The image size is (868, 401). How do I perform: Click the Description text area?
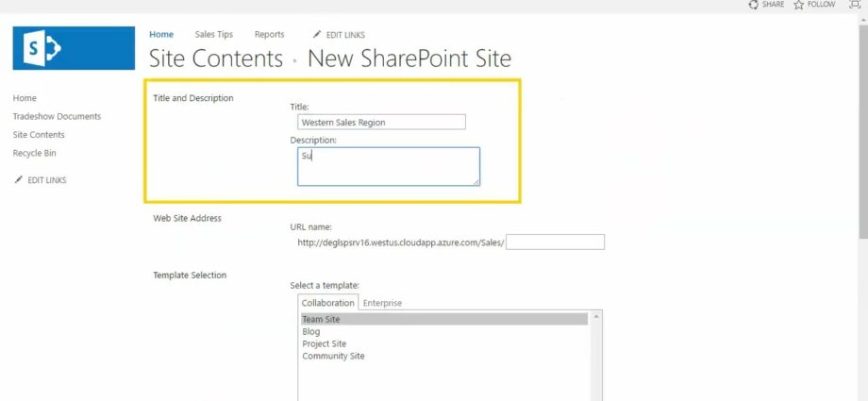coord(388,166)
